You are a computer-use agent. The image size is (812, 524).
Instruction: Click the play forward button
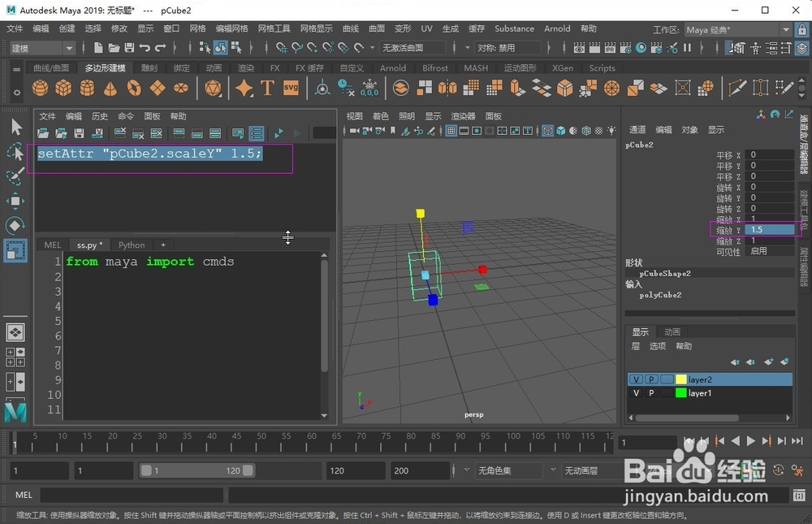(751, 441)
